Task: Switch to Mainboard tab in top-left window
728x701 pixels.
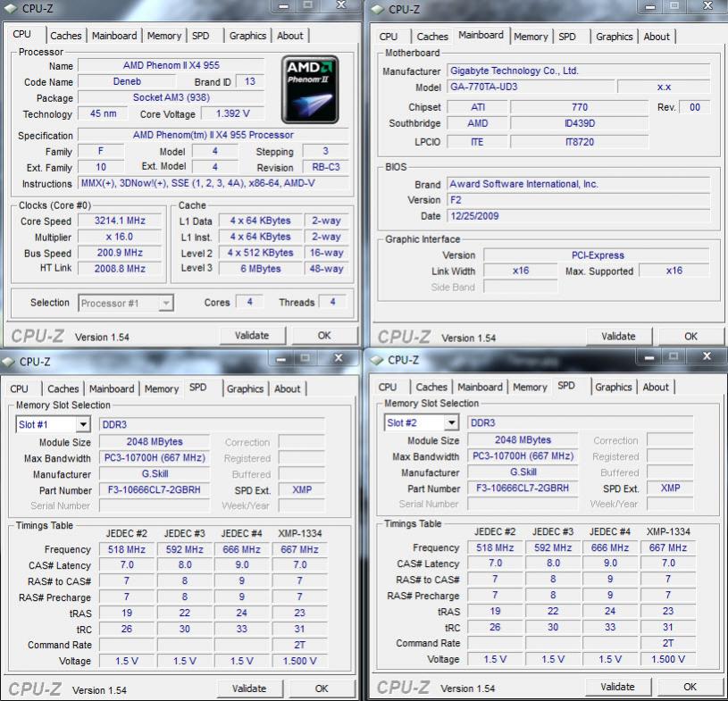Action: (114, 36)
